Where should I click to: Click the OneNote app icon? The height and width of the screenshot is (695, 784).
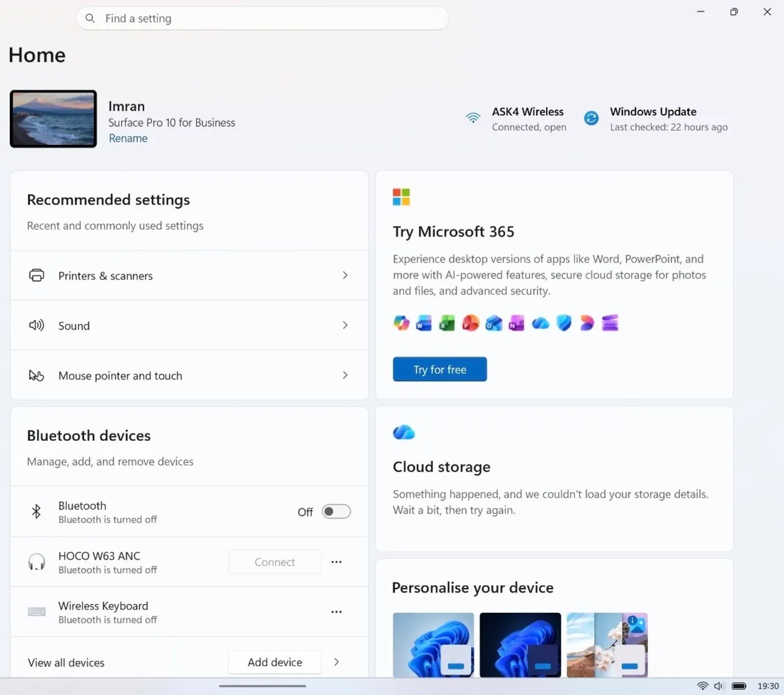point(517,323)
